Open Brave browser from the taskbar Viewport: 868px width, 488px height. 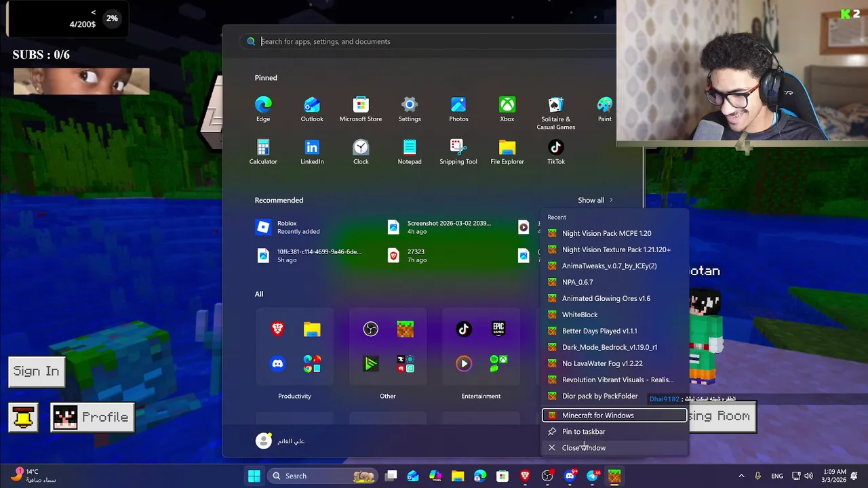pyautogui.click(x=525, y=476)
